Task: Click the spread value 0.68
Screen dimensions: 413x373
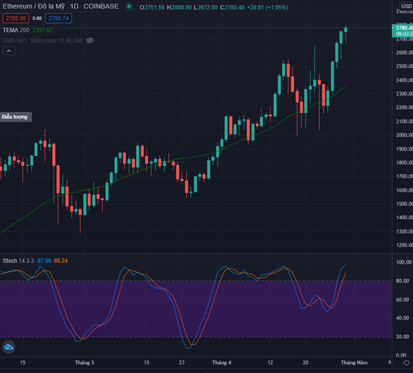Action: 37,18
